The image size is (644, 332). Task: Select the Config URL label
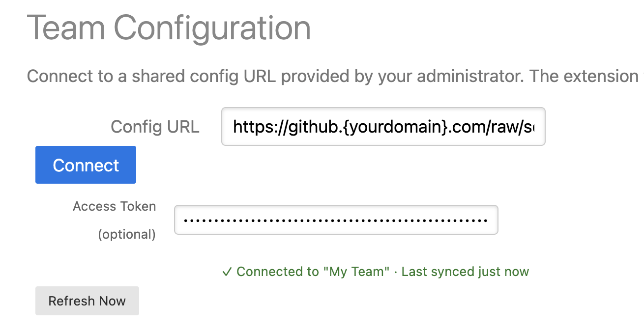155,127
